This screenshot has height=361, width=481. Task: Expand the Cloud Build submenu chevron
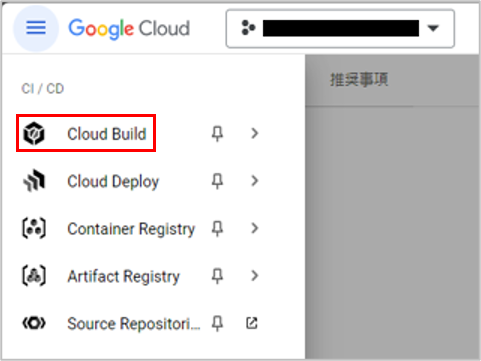click(x=255, y=133)
